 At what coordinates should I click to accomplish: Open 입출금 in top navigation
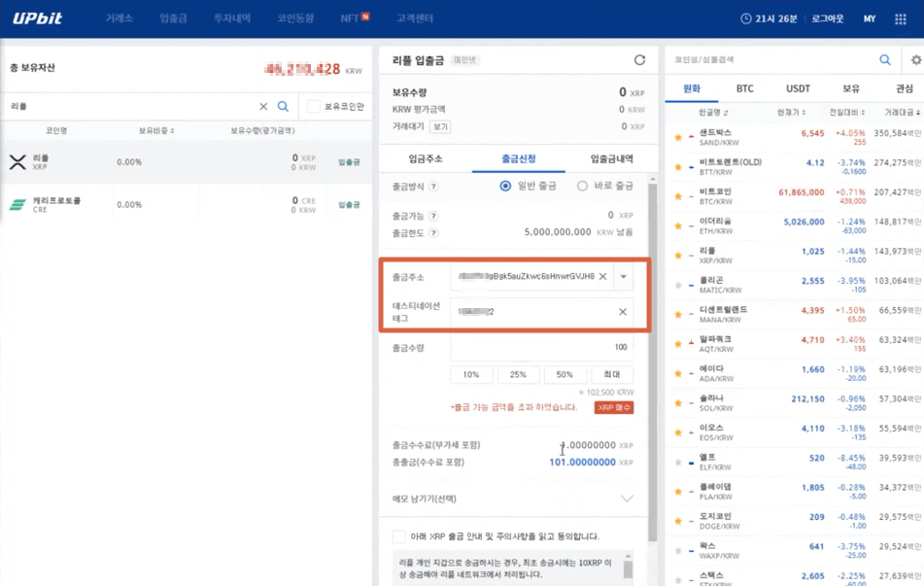(173, 18)
